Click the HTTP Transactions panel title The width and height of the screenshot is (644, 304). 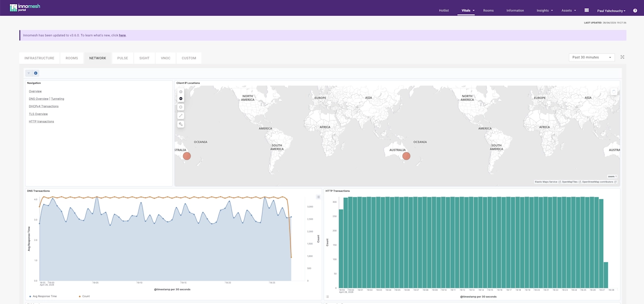click(338, 191)
